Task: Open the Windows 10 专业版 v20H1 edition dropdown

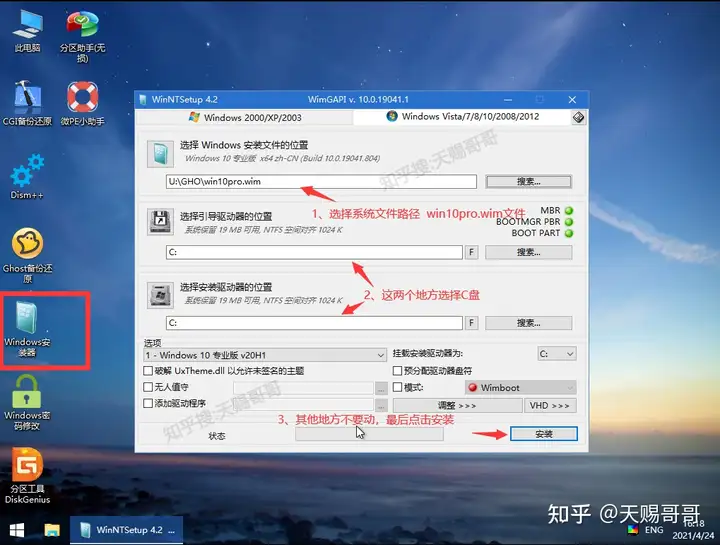Action: 264,355
